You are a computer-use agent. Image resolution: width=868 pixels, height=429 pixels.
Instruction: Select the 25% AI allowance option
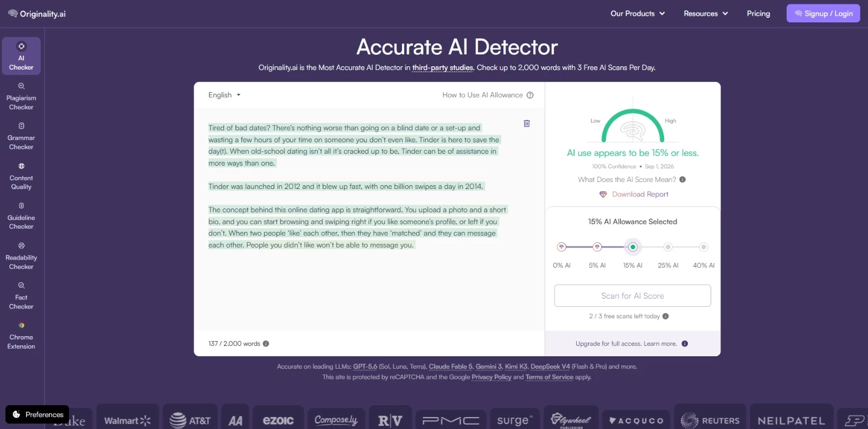pyautogui.click(x=668, y=247)
